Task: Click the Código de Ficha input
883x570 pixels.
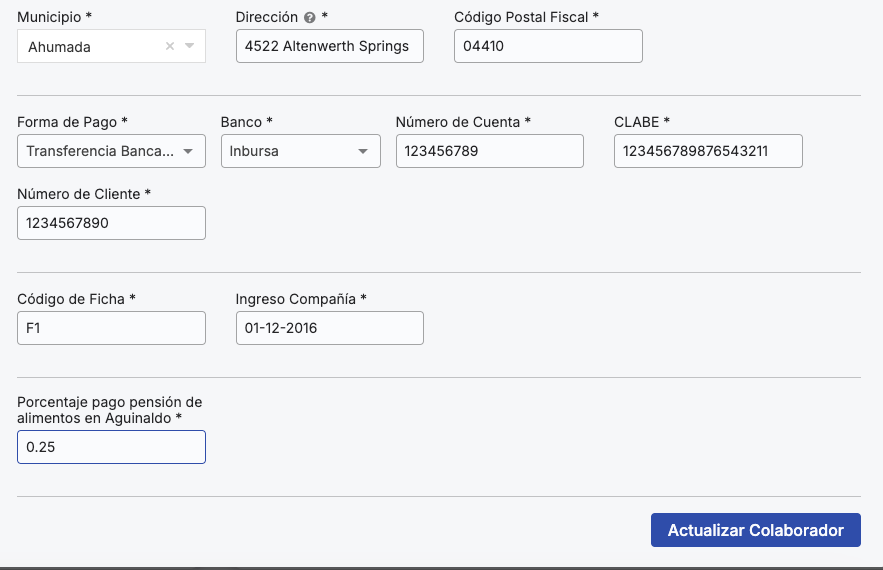Action: pyautogui.click(x=111, y=328)
